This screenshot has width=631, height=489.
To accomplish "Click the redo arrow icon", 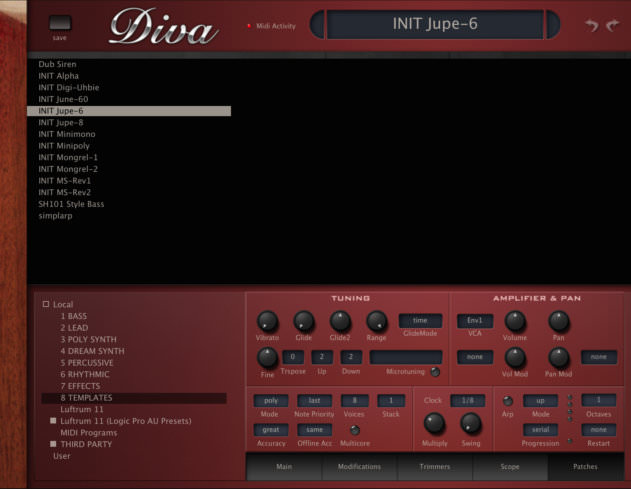I will pos(612,25).
